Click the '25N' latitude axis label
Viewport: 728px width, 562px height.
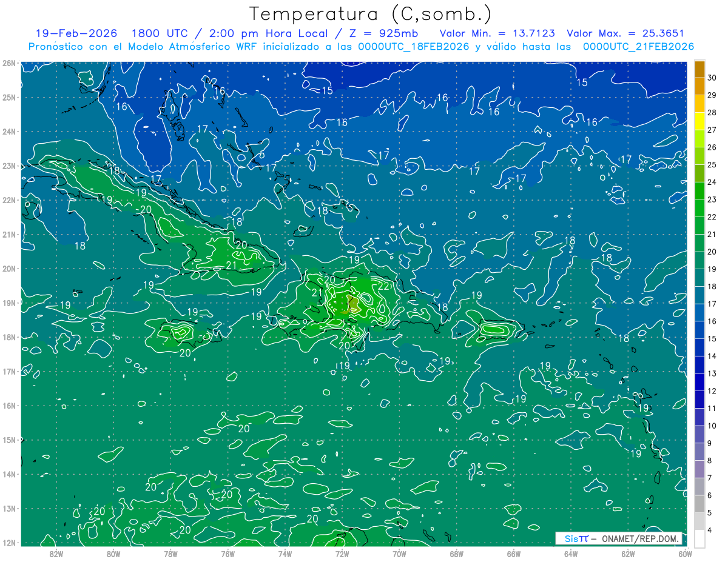[8, 97]
